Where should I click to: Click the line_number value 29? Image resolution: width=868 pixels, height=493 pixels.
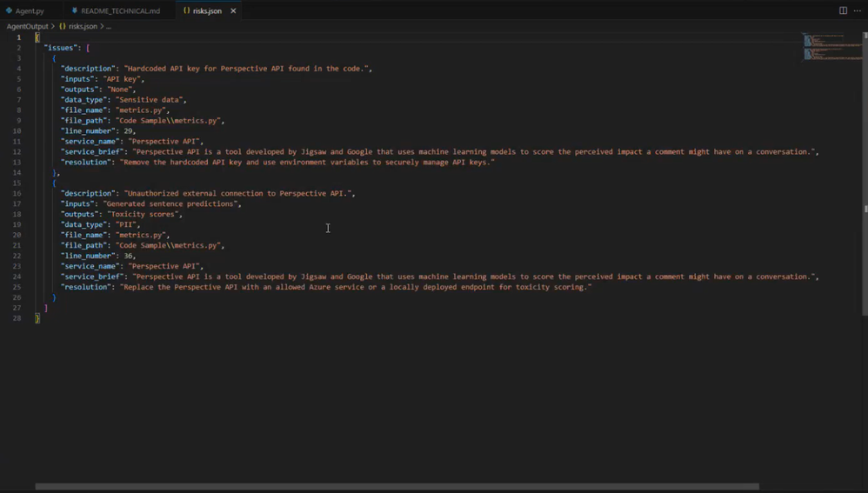point(128,131)
